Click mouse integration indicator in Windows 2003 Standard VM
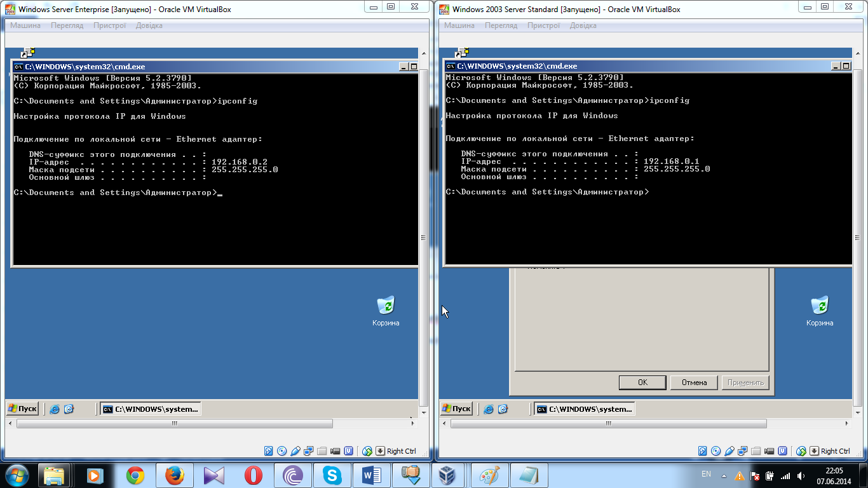This screenshot has width=868, height=488. 801,451
